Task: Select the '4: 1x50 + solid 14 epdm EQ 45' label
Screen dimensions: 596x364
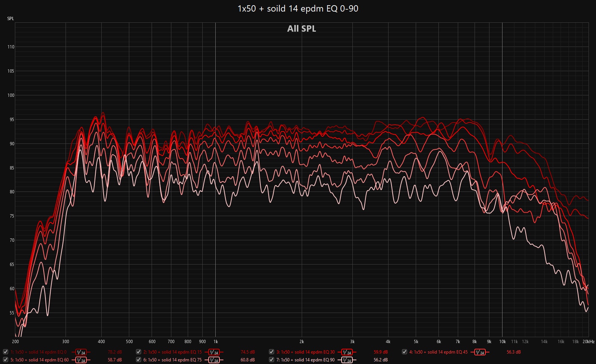Action: click(438, 352)
